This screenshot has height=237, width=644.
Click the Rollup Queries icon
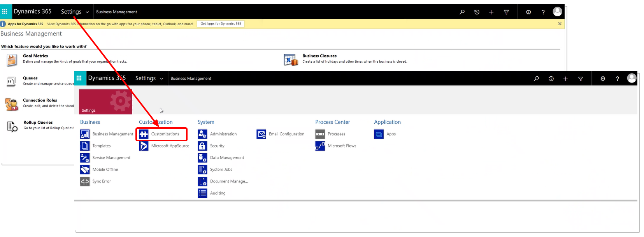pos(12,126)
